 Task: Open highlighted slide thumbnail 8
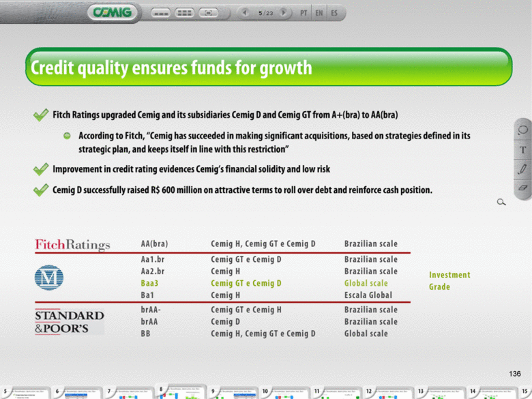[181, 392]
